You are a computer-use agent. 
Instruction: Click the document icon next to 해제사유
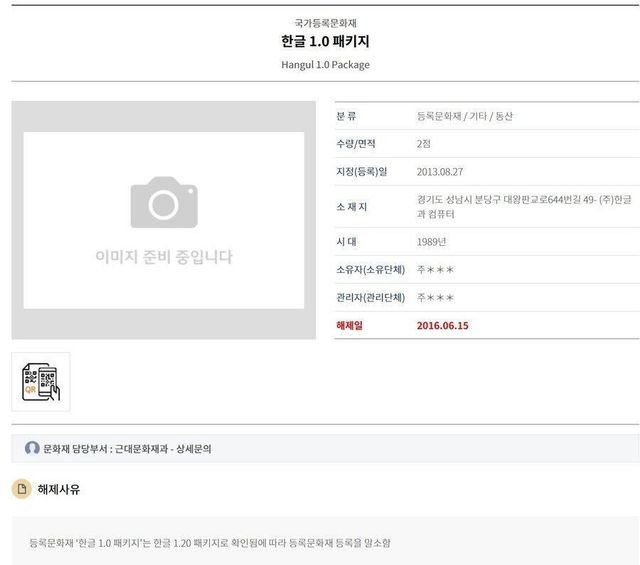click(21, 489)
